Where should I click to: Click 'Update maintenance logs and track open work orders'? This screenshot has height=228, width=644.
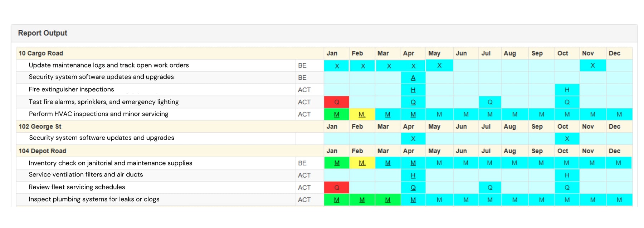(x=109, y=65)
